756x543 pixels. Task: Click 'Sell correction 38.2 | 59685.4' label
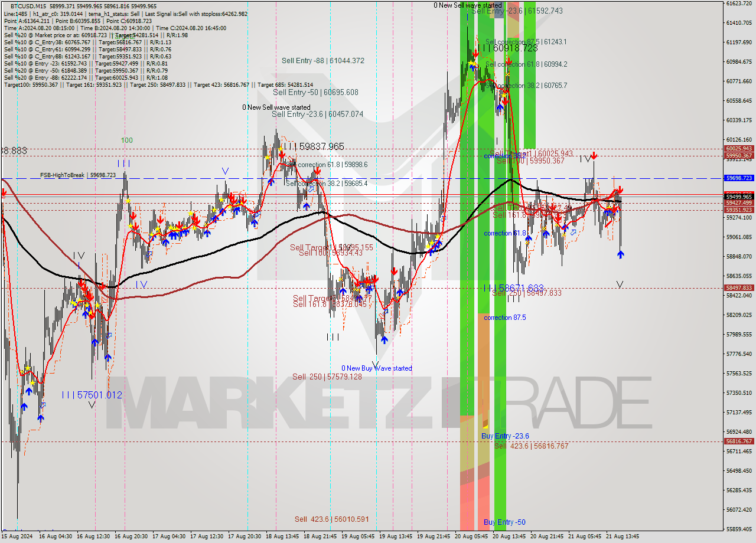[327, 184]
